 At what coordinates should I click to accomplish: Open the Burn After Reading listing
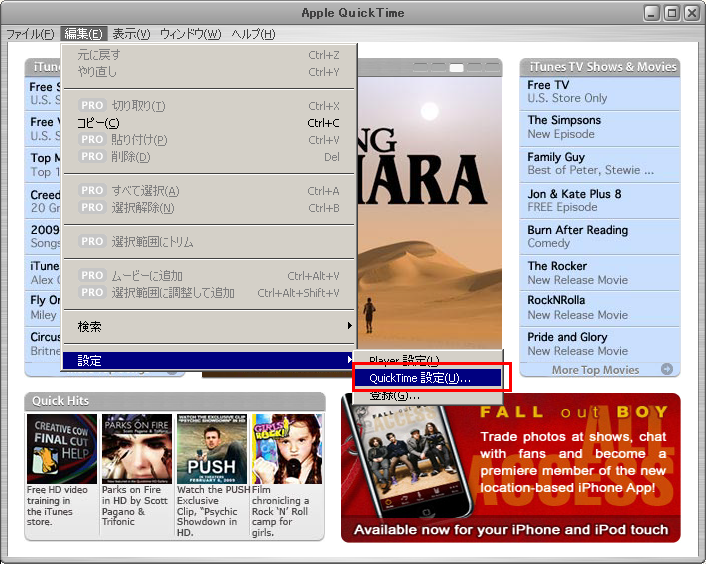(x=600, y=236)
